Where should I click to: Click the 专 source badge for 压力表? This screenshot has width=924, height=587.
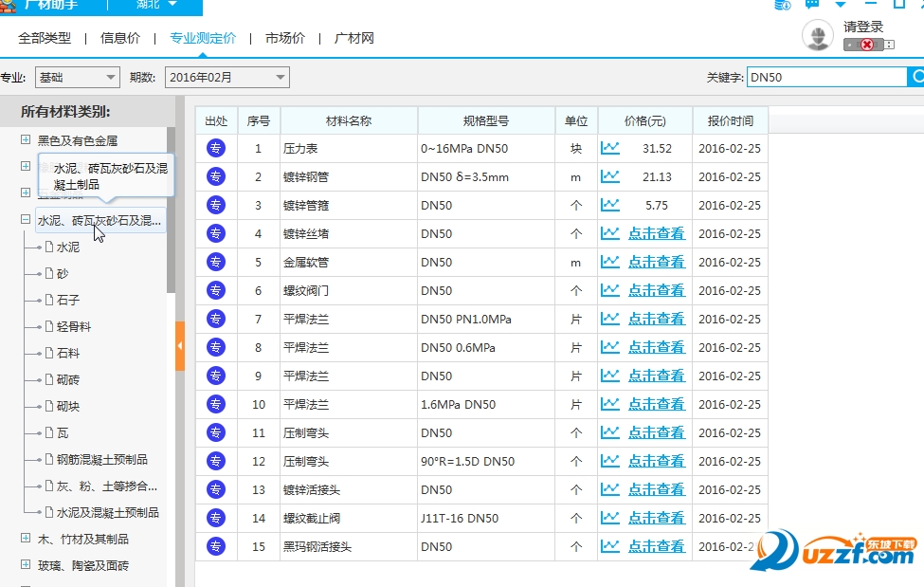click(x=216, y=148)
